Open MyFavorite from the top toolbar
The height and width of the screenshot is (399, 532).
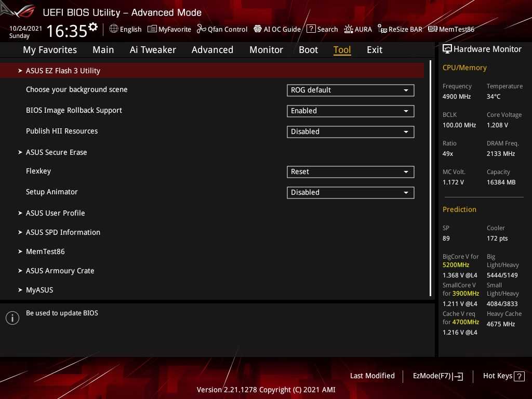pyautogui.click(x=152, y=29)
